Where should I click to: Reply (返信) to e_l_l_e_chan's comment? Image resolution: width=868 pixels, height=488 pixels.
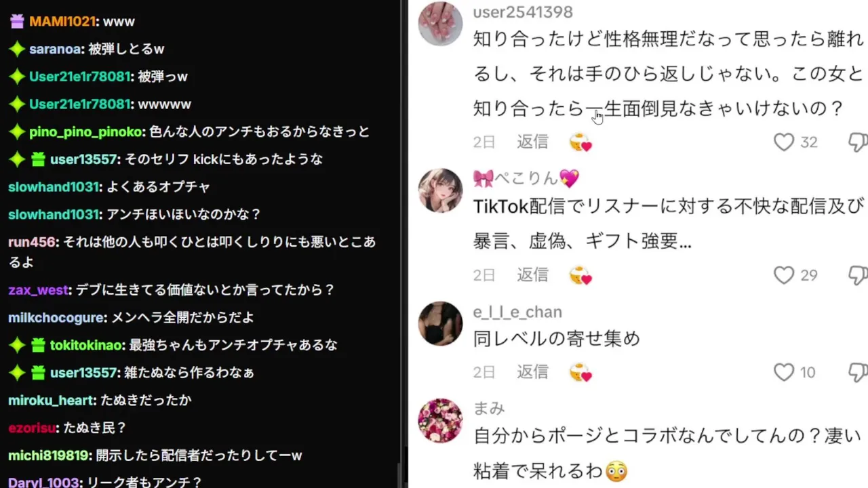click(532, 372)
